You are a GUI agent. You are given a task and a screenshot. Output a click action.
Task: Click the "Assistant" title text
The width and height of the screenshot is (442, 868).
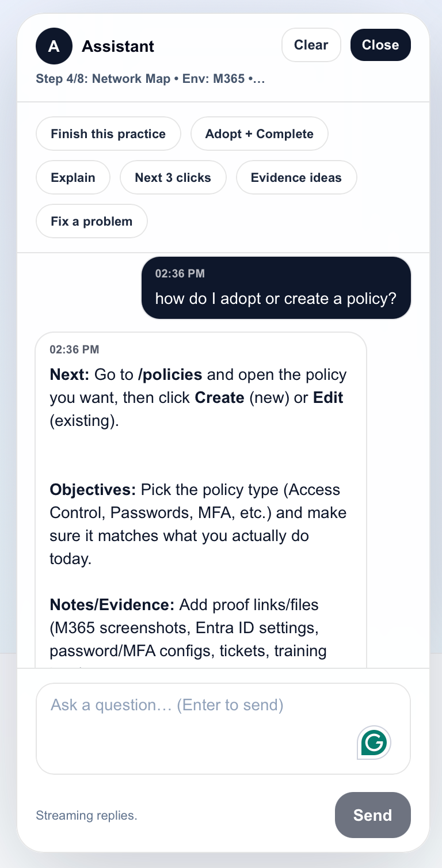pyautogui.click(x=118, y=46)
